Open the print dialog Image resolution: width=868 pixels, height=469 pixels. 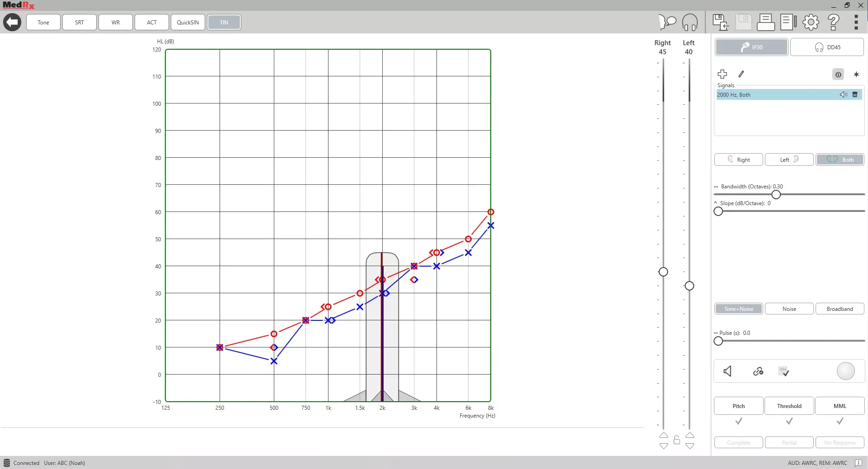tap(765, 22)
